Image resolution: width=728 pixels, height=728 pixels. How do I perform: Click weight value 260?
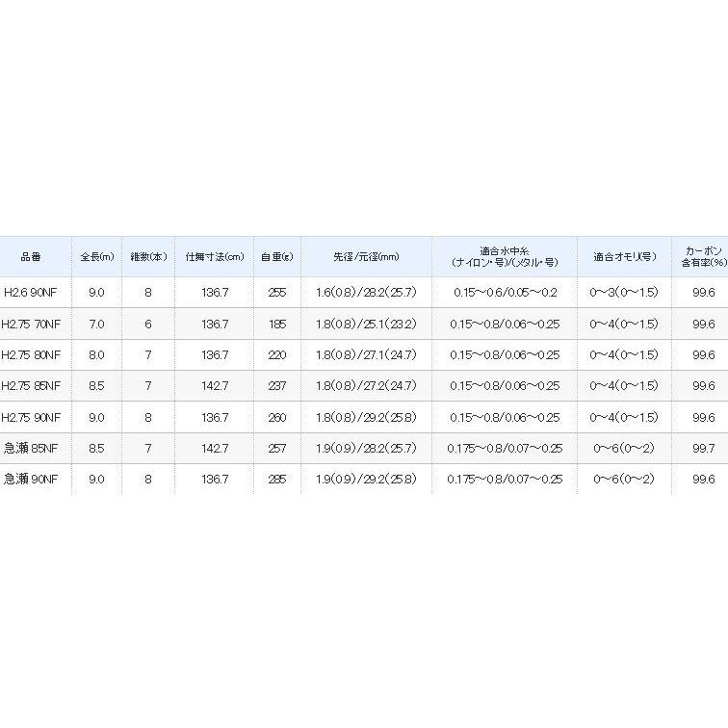(x=277, y=417)
